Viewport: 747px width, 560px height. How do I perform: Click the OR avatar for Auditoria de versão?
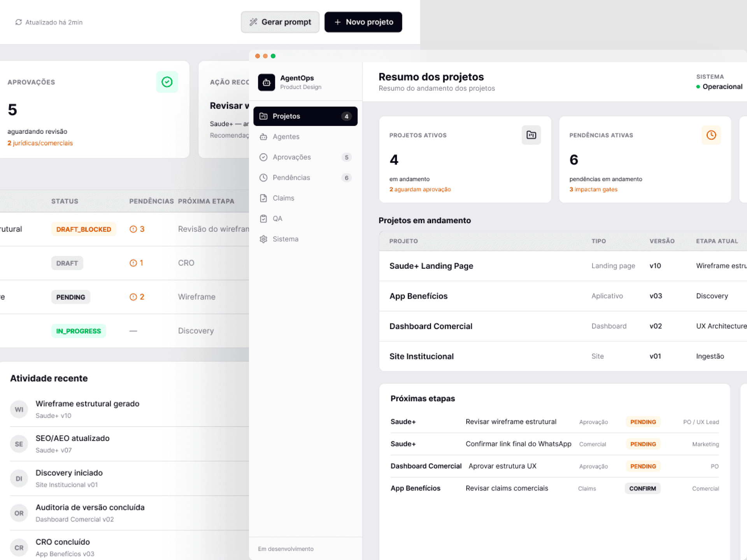pyautogui.click(x=19, y=513)
